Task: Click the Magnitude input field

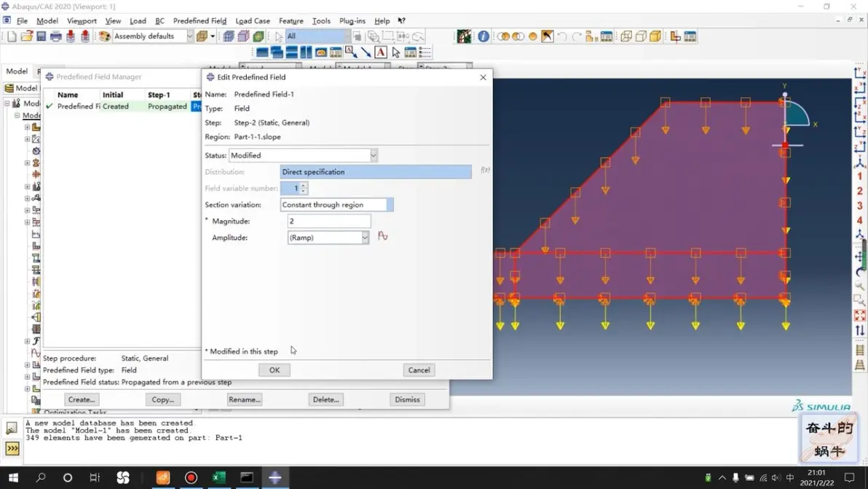Action: tap(329, 222)
